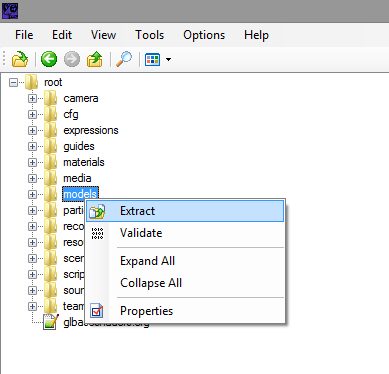This screenshot has height=374, width=389.
Task: Click the Properties checkmark icon
Action: (x=97, y=311)
